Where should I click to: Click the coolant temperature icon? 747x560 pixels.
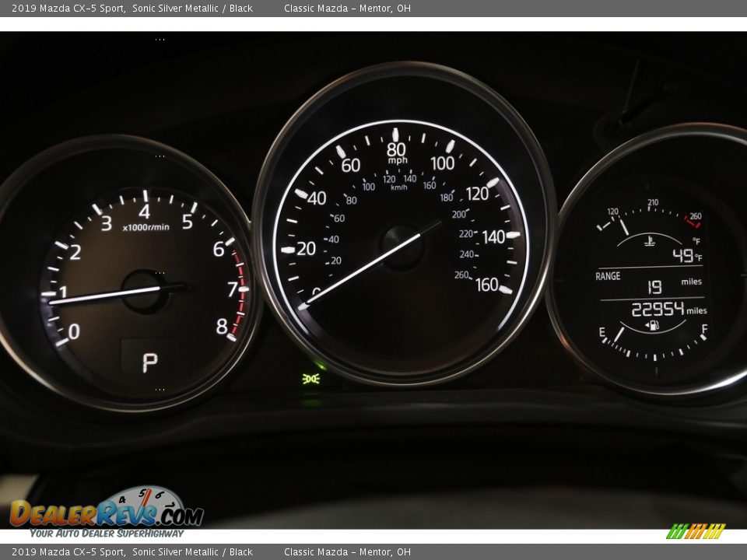[649, 240]
